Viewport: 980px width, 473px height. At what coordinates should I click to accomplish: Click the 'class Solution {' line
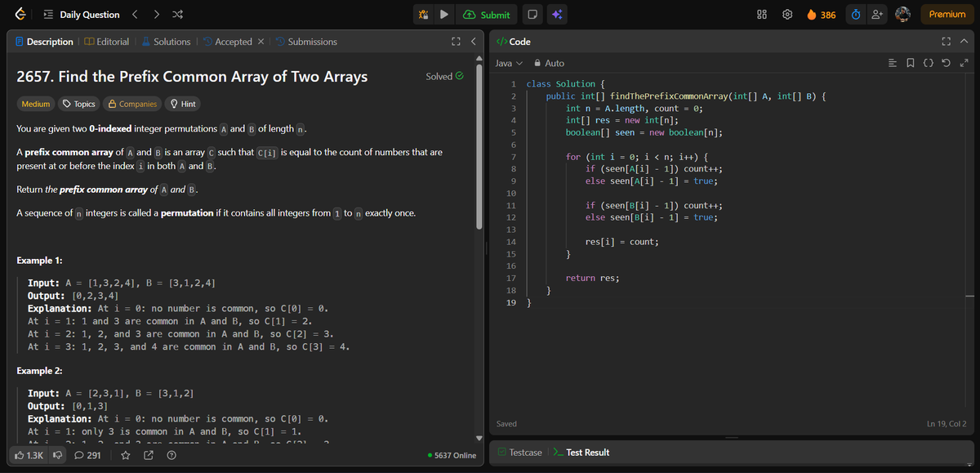tap(565, 84)
